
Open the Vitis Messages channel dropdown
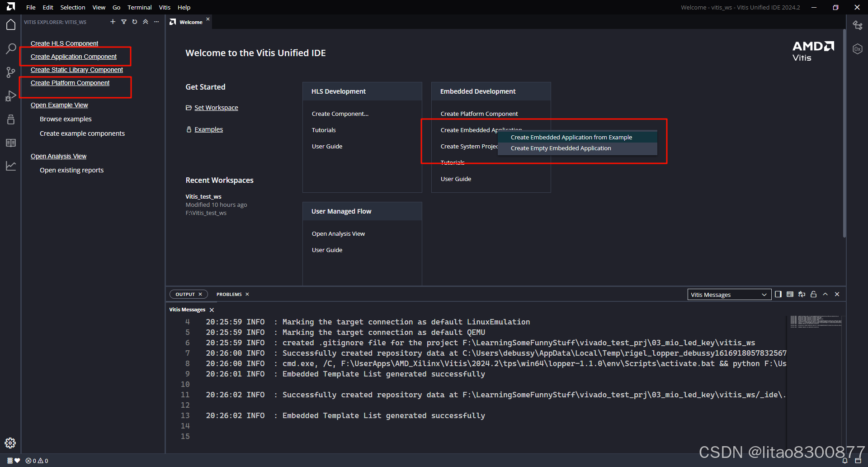click(729, 295)
